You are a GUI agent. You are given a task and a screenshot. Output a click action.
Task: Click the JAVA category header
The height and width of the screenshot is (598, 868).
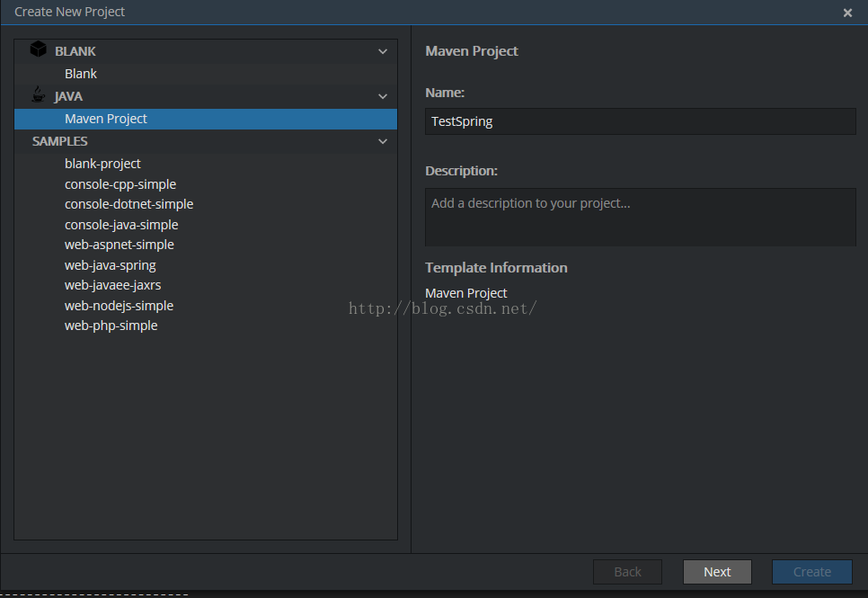pyautogui.click(x=206, y=96)
